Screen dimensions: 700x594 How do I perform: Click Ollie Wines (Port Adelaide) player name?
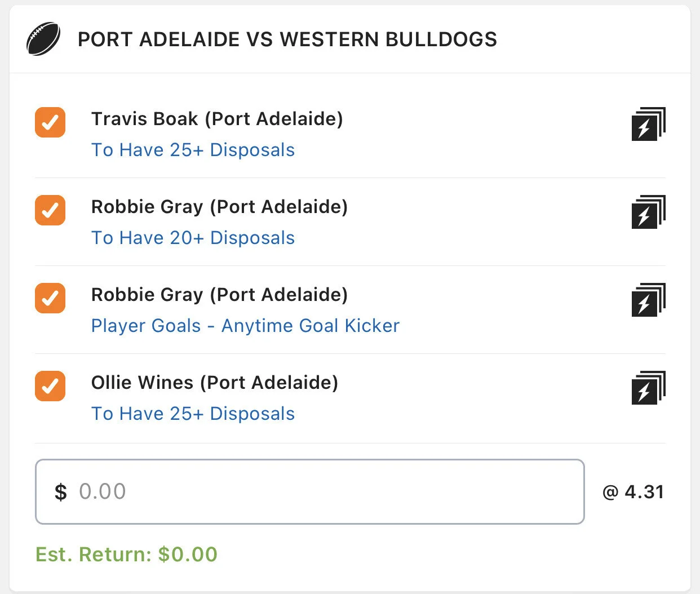pos(214,383)
